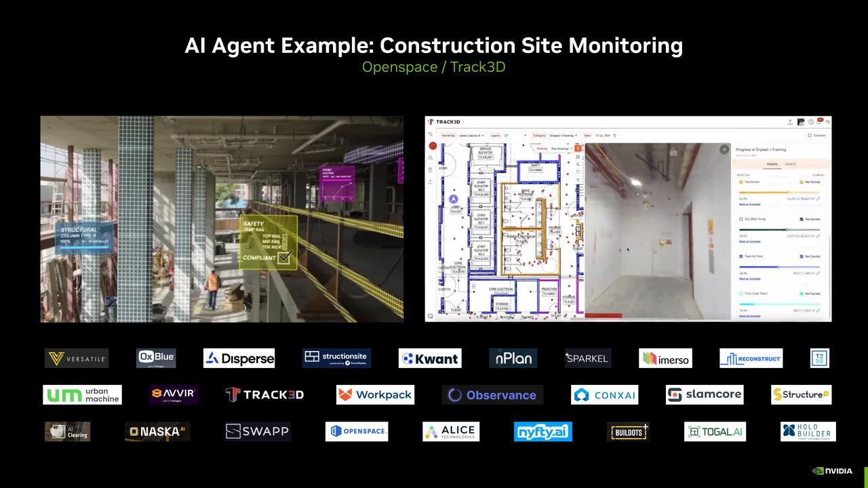This screenshot has height=488, width=868.
Task: Open the hamburger menu in Track3D header
Action: (828, 122)
